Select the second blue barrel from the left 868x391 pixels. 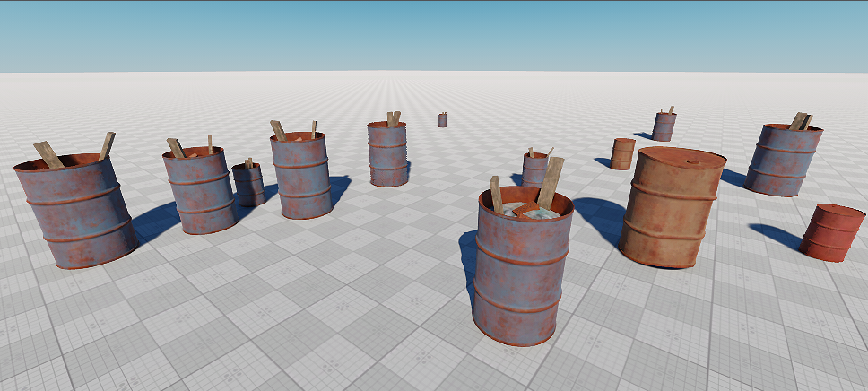198,192
